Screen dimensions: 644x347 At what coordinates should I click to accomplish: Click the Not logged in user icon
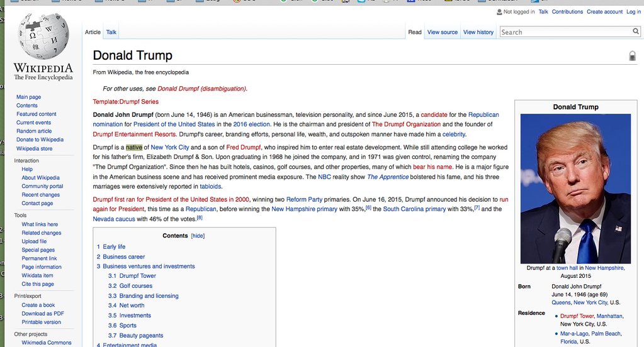499,12
